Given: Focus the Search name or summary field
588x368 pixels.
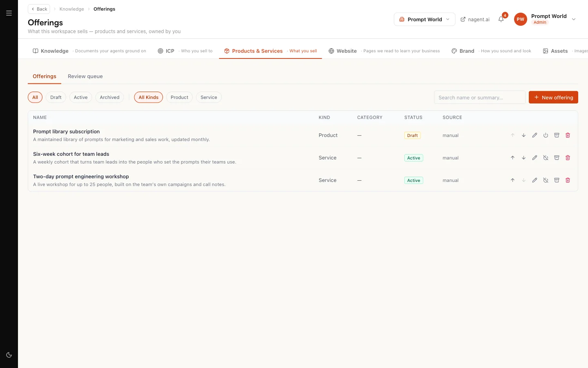Looking at the screenshot, I should point(480,97).
